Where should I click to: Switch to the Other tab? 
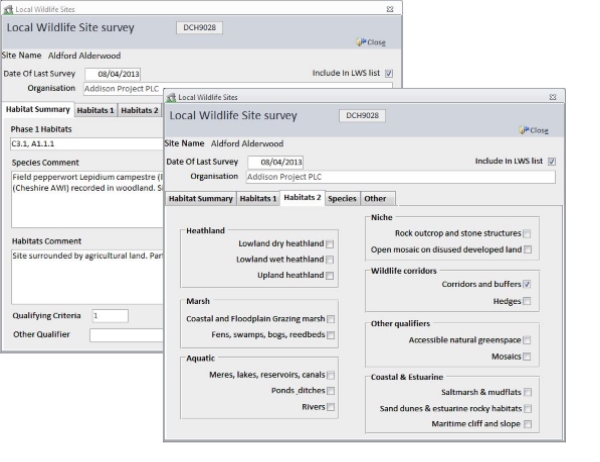377,199
